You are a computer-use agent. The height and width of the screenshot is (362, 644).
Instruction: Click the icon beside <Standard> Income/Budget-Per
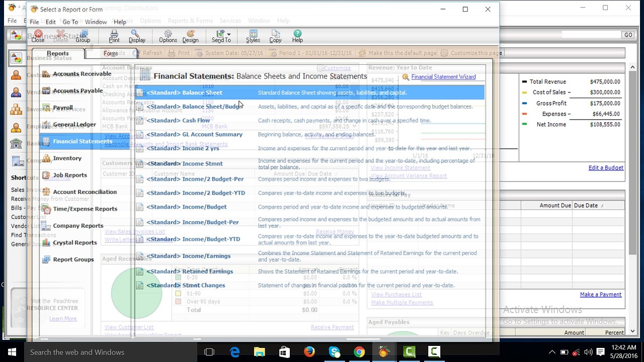pos(139,222)
